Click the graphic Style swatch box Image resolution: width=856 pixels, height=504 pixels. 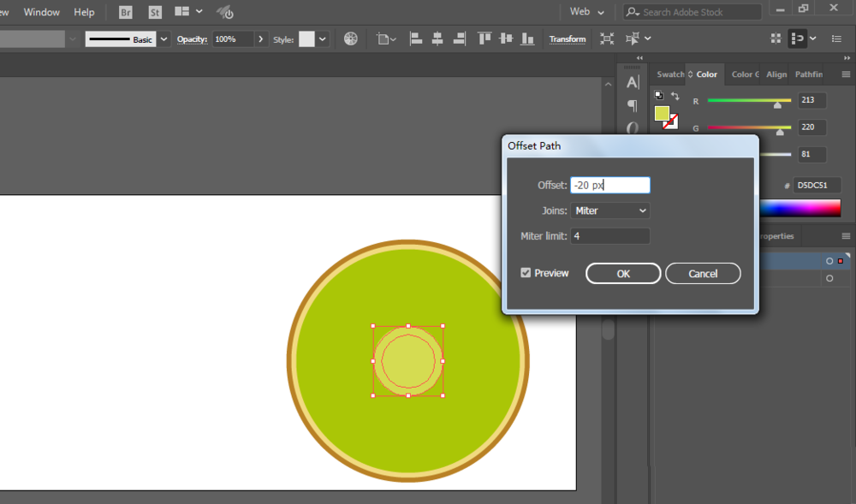coord(306,39)
